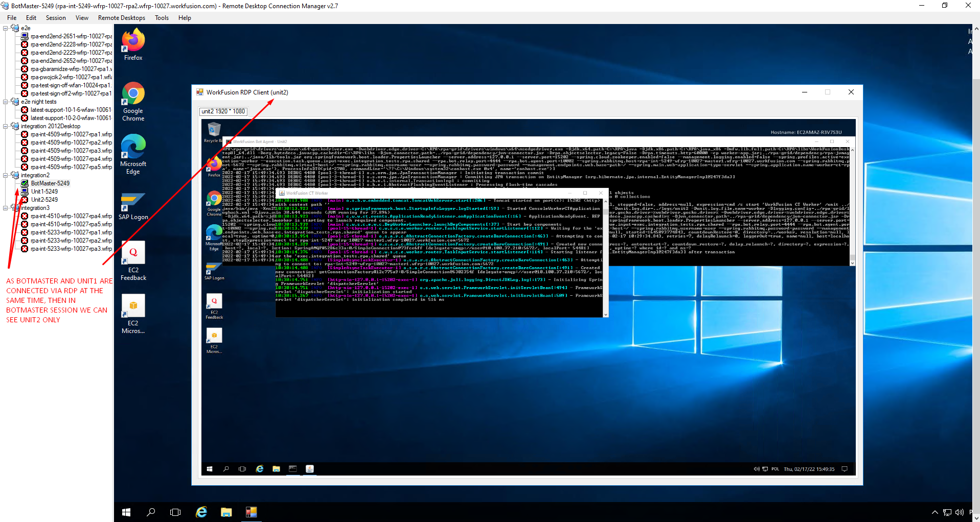This screenshot has height=522, width=980.
Task: Open network status in the BotMaster taskbar tray
Action: 947,512
